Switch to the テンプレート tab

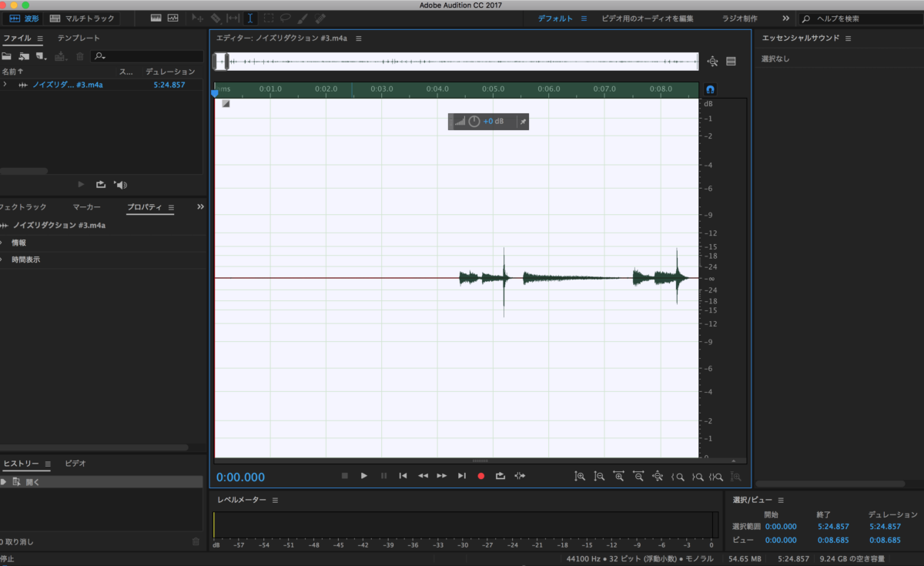[79, 38]
